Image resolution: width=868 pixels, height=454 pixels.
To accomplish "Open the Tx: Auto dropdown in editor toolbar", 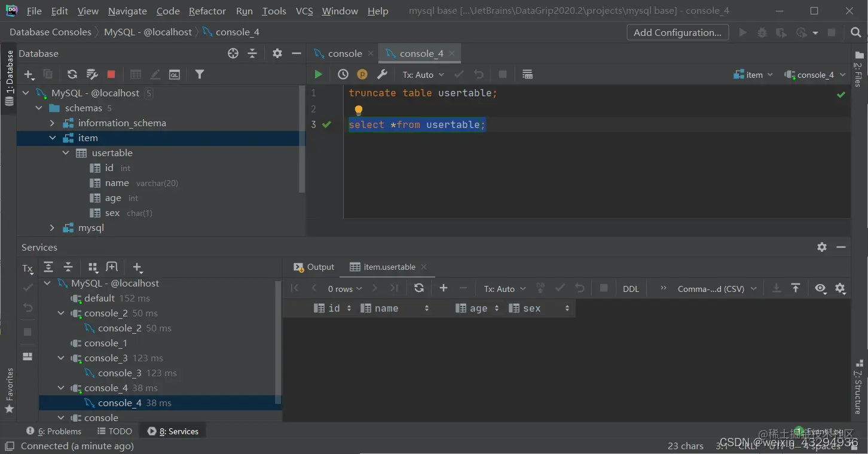I will click(423, 75).
